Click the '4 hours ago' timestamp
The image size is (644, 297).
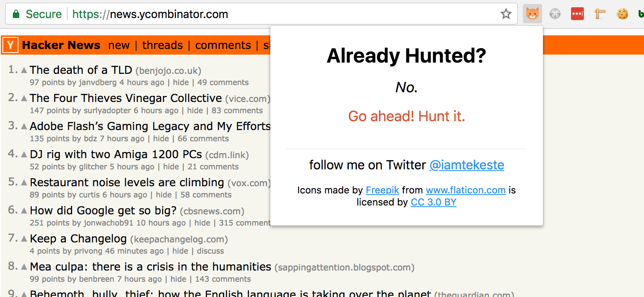tap(142, 82)
